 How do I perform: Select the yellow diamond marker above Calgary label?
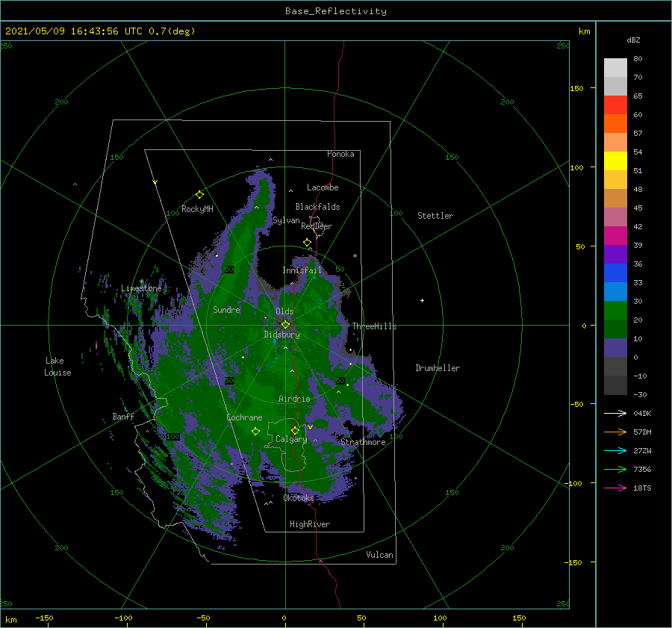click(x=295, y=430)
